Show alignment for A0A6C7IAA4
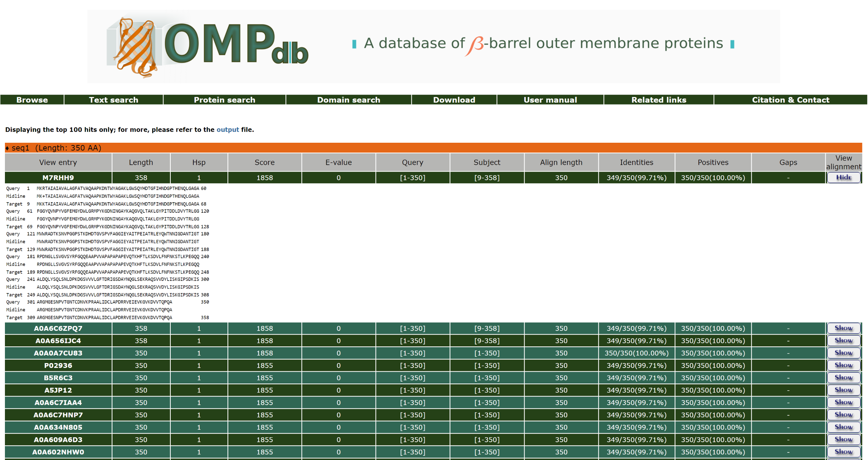Viewport: 868px width, 460px height. tap(844, 402)
